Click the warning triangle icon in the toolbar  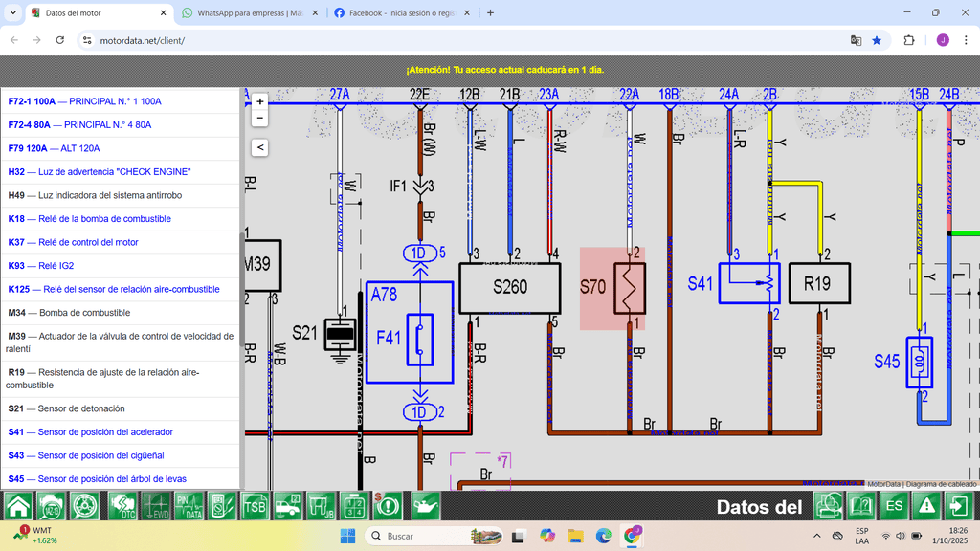click(925, 506)
